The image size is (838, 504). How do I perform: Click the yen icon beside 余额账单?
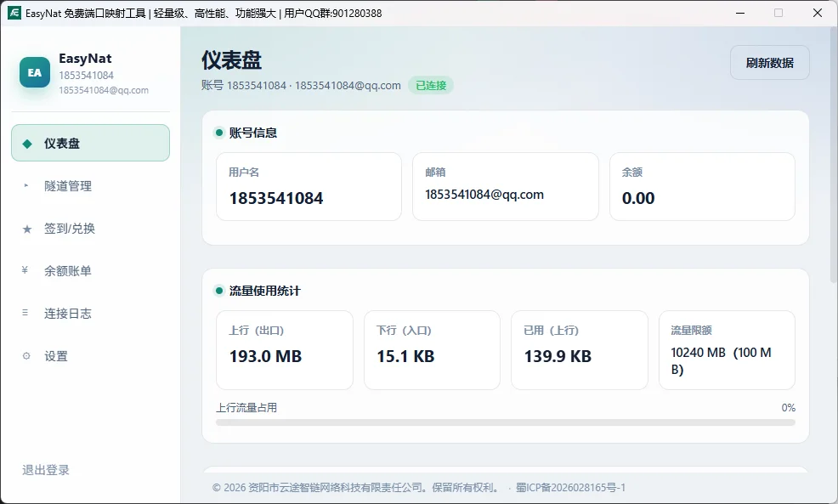point(25,270)
